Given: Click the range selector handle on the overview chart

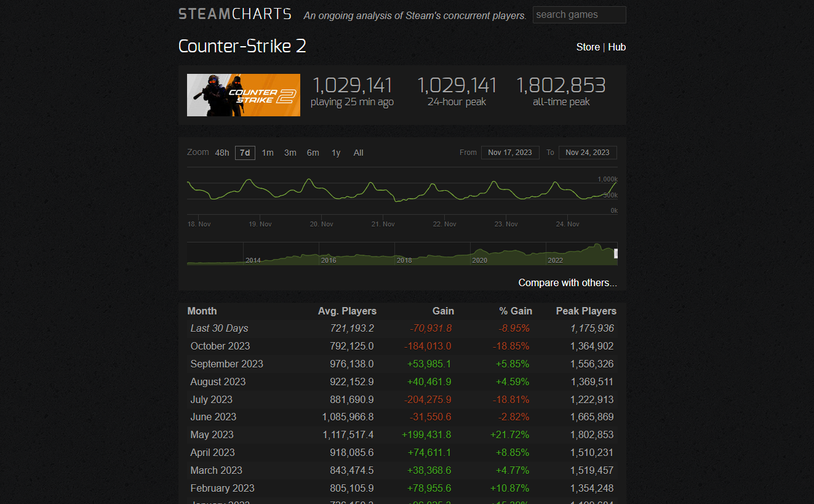Looking at the screenshot, I should pos(615,252).
